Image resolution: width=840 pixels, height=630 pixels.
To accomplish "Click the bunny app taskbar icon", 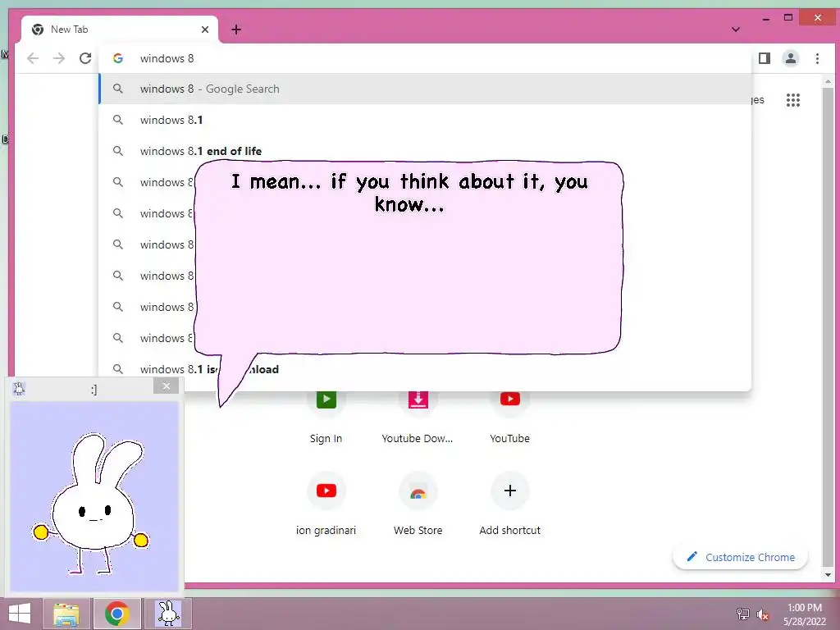I will coord(167,614).
